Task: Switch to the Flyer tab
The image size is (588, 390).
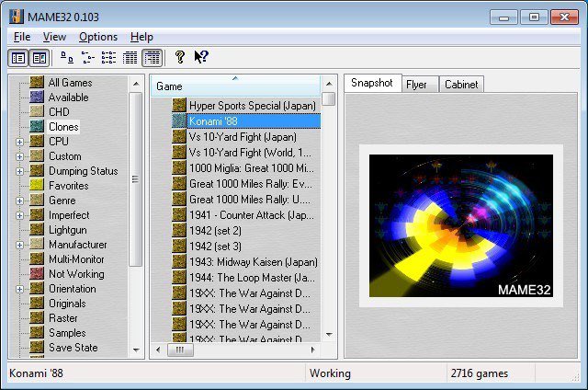Action: pyautogui.click(x=420, y=85)
